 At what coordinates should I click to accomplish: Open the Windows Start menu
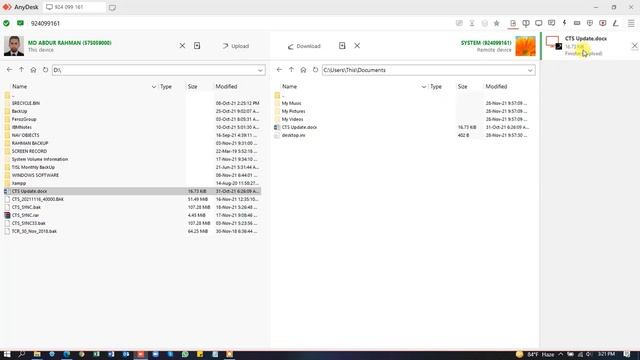[7, 354]
